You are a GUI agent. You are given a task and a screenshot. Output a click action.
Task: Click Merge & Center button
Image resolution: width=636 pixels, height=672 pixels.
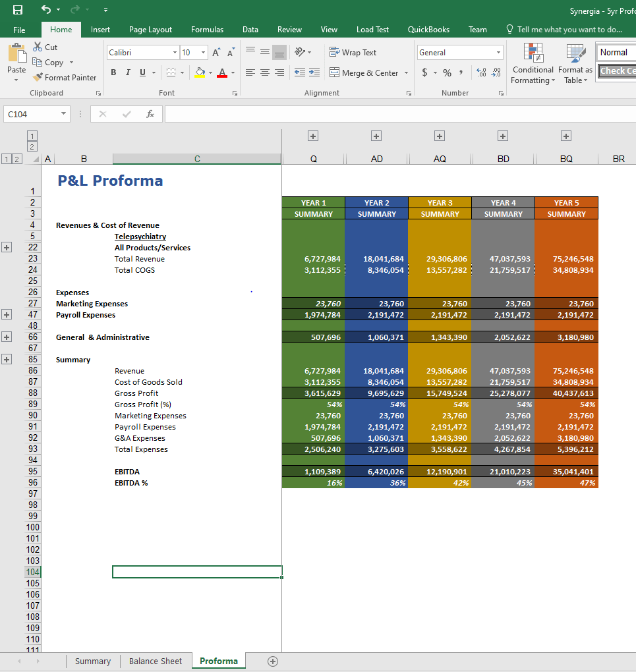(x=364, y=73)
